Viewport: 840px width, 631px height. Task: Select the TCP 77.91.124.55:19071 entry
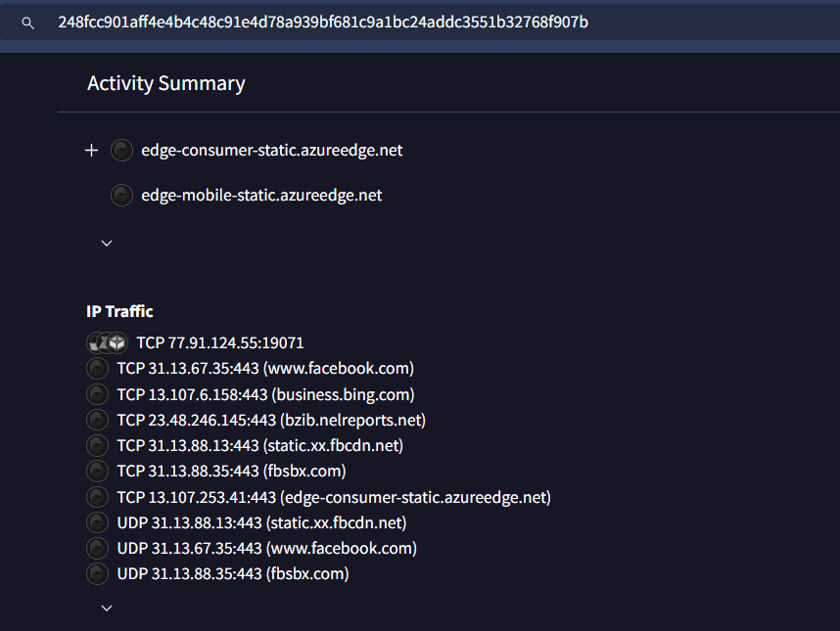[x=219, y=343]
